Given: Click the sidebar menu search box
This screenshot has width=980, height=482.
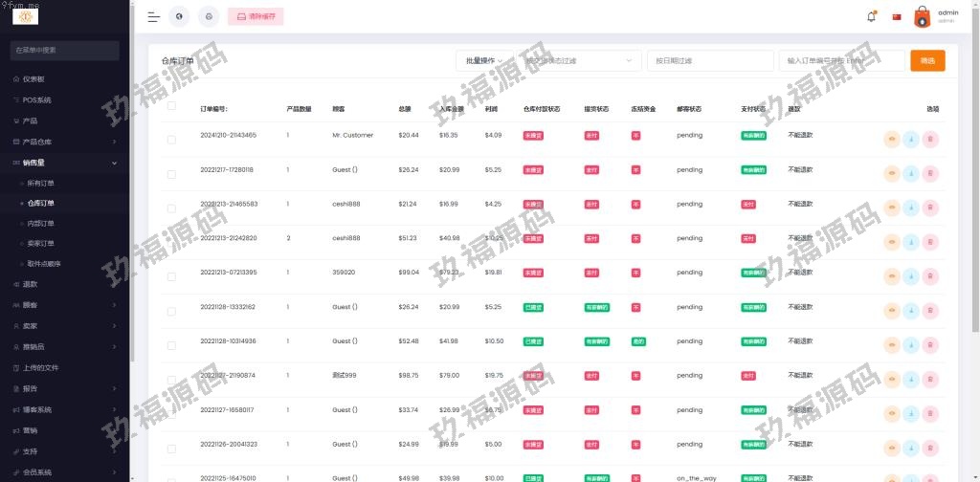Looking at the screenshot, I should pyautogui.click(x=65, y=50).
